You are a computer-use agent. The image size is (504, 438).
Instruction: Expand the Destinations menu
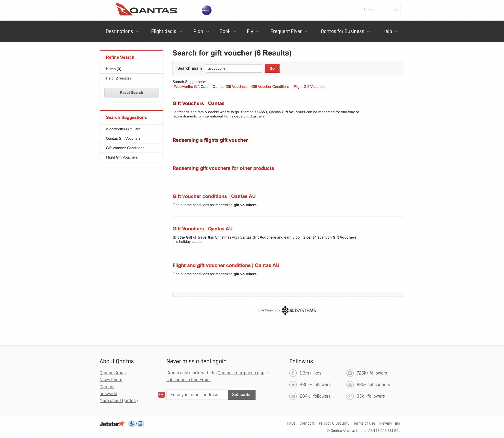point(122,31)
